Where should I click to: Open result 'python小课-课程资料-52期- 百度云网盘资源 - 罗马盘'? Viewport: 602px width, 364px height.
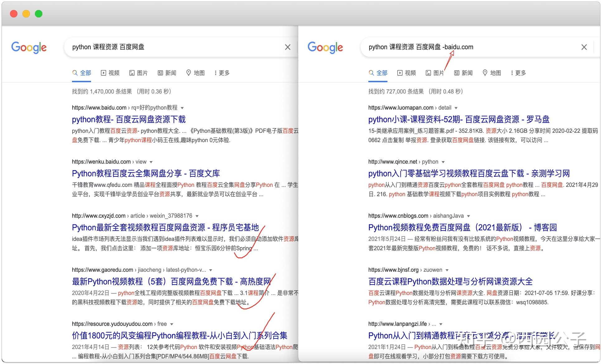coord(459,119)
